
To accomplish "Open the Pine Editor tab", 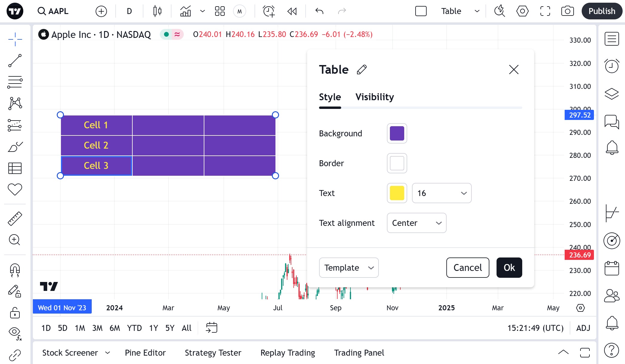I will [145, 353].
